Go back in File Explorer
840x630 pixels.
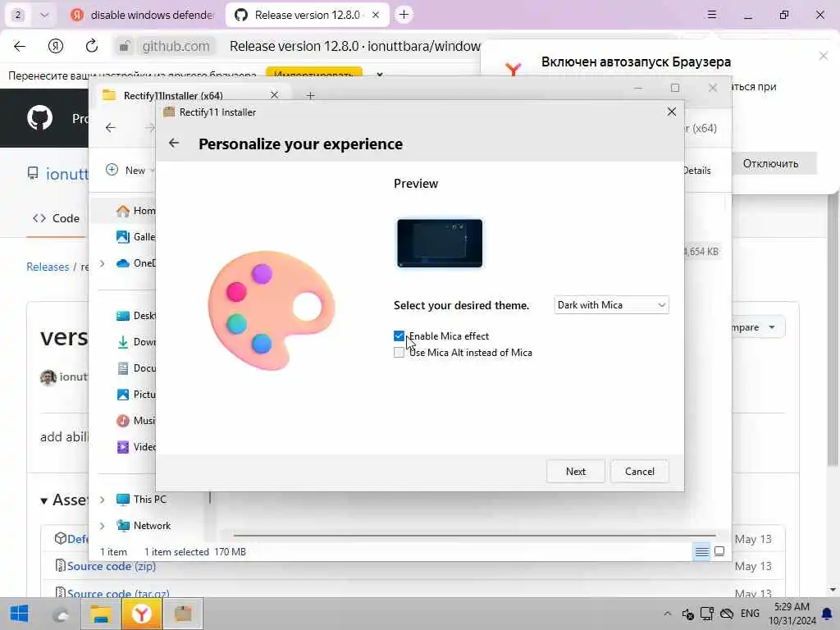click(111, 127)
